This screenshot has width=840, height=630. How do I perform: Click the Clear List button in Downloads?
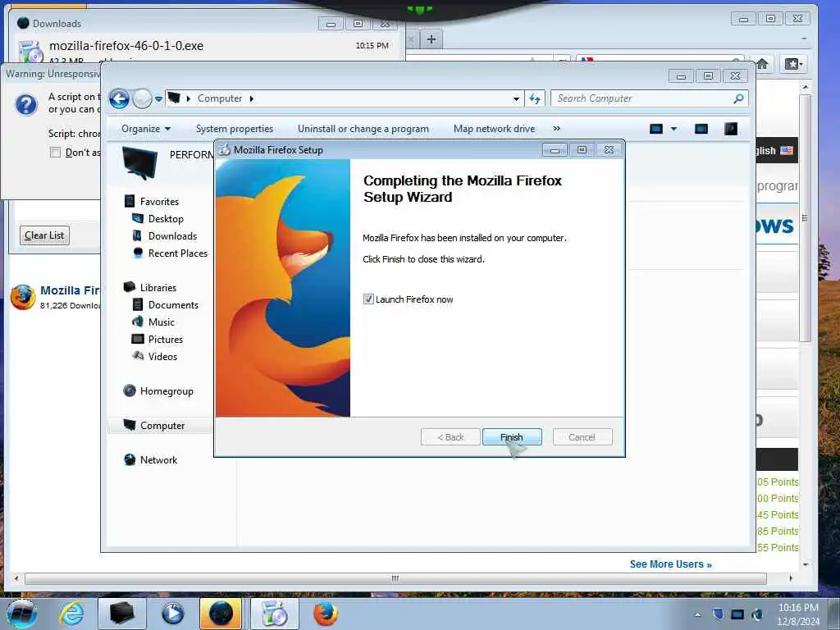click(44, 235)
